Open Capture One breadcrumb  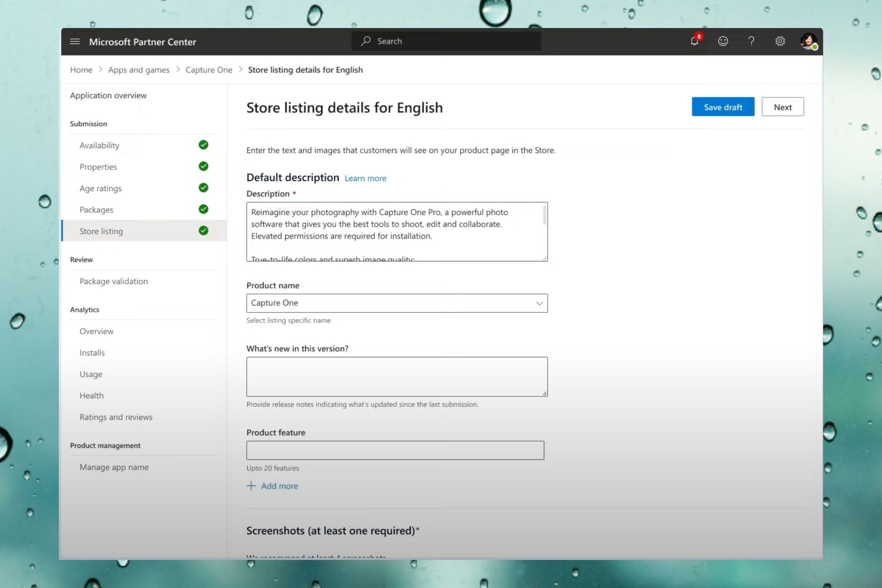pos(209,70)
